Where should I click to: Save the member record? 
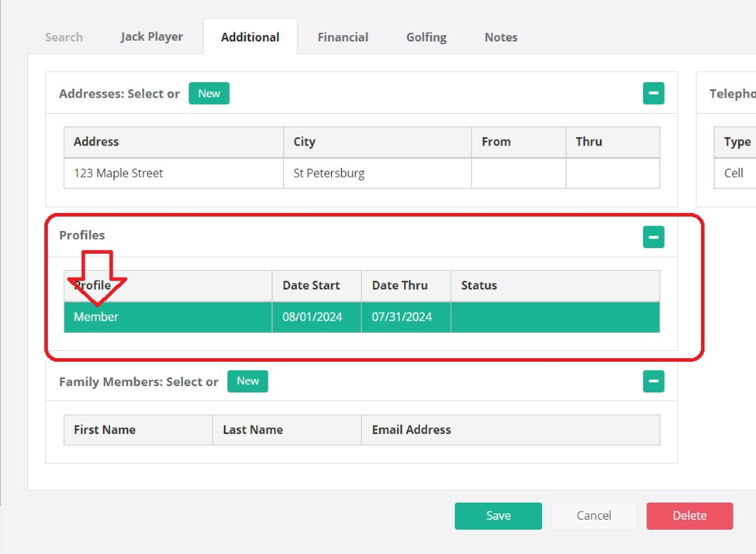(498, 516)
